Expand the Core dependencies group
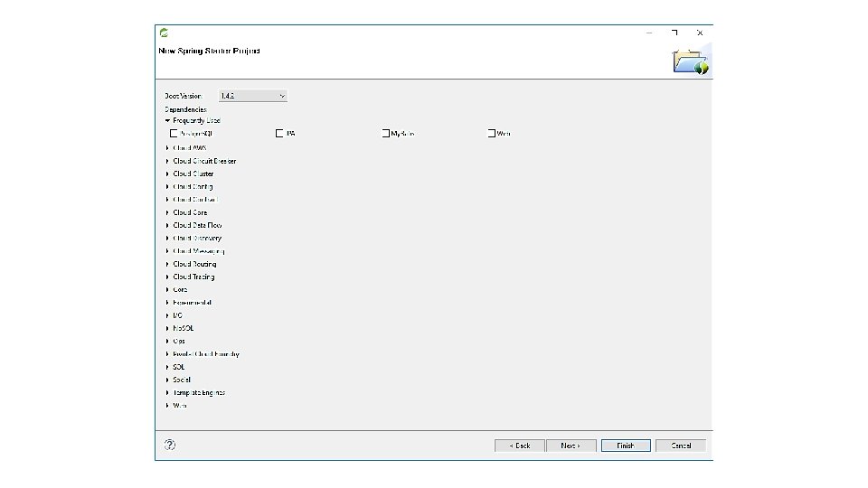Image resolution: width=868 pixels, height=488 pixels. (x=167, y=290)
